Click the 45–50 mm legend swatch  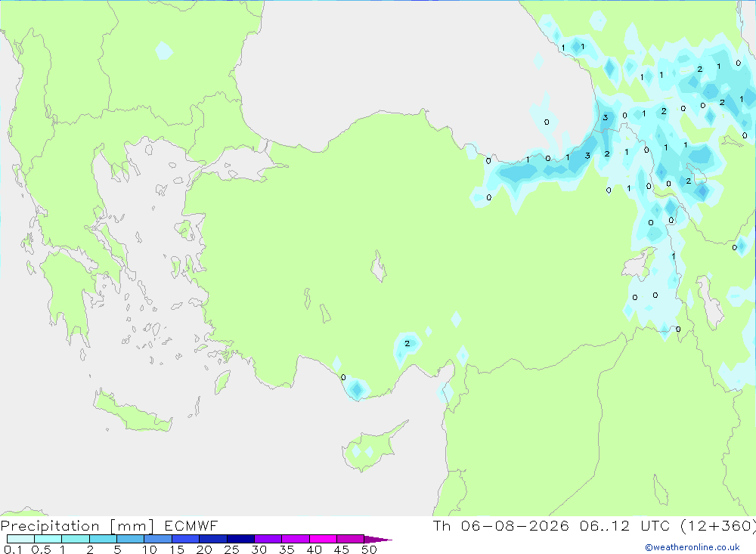(x=351, y=539)
